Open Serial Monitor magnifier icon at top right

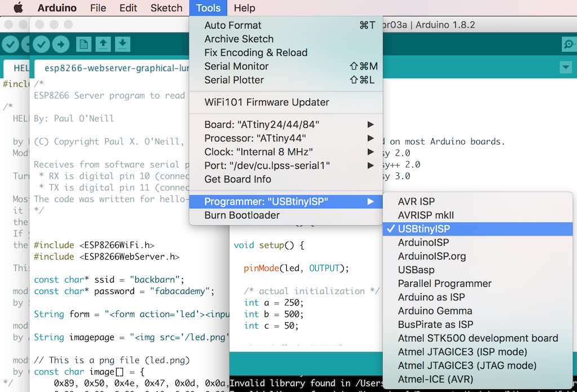569,44
